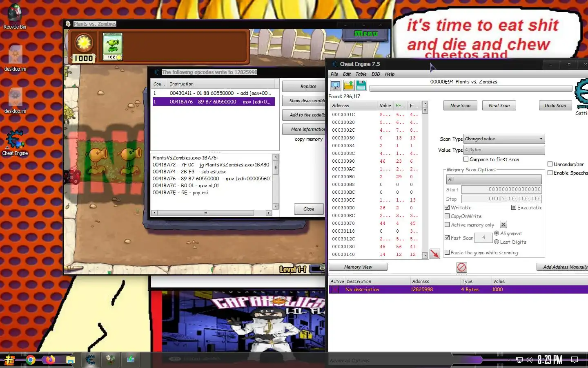
Task: Open Memory View
Action: pos(358,267)
